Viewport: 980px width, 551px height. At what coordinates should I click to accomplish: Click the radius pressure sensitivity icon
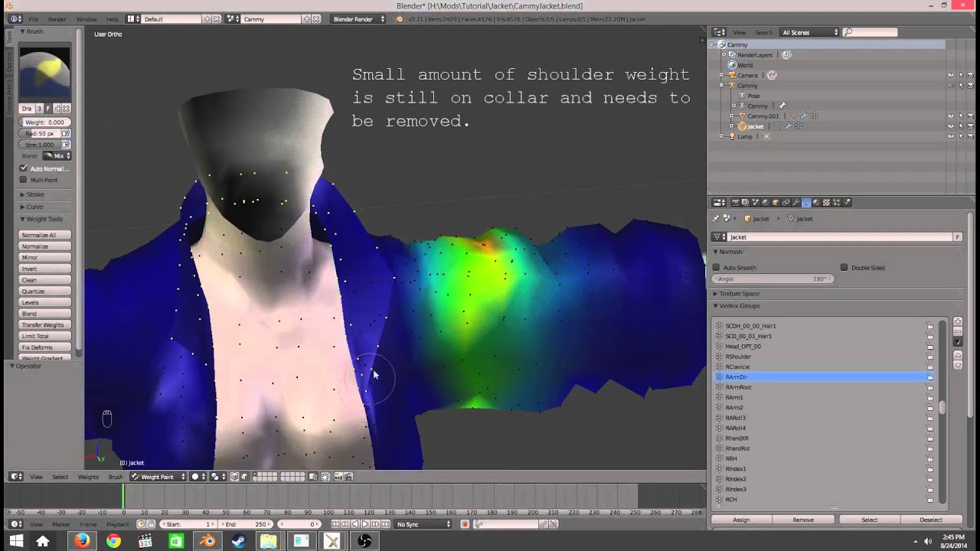tap(66, 133)
